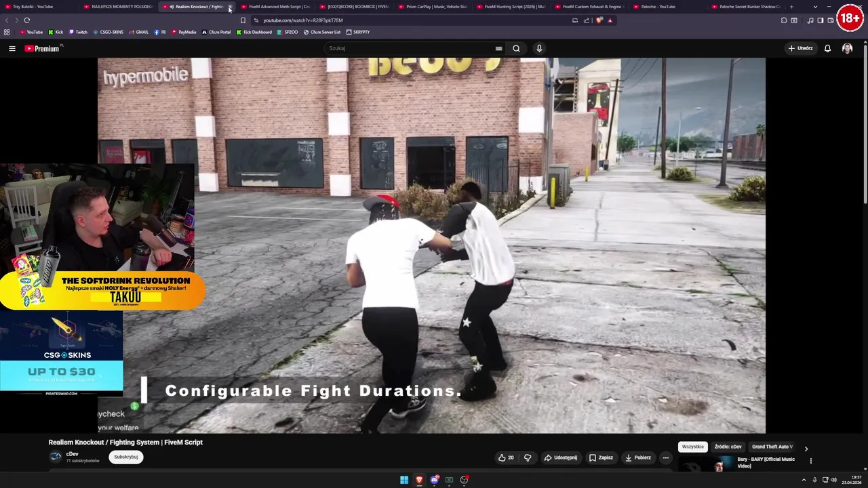
Task: Open the Brave wallet icon
Action: click(831, 20)
